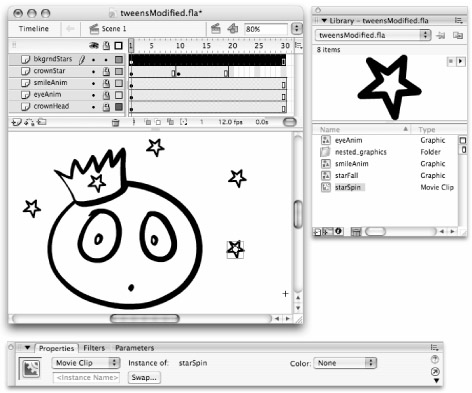Click the New Library Panel icon

(457, 35)
